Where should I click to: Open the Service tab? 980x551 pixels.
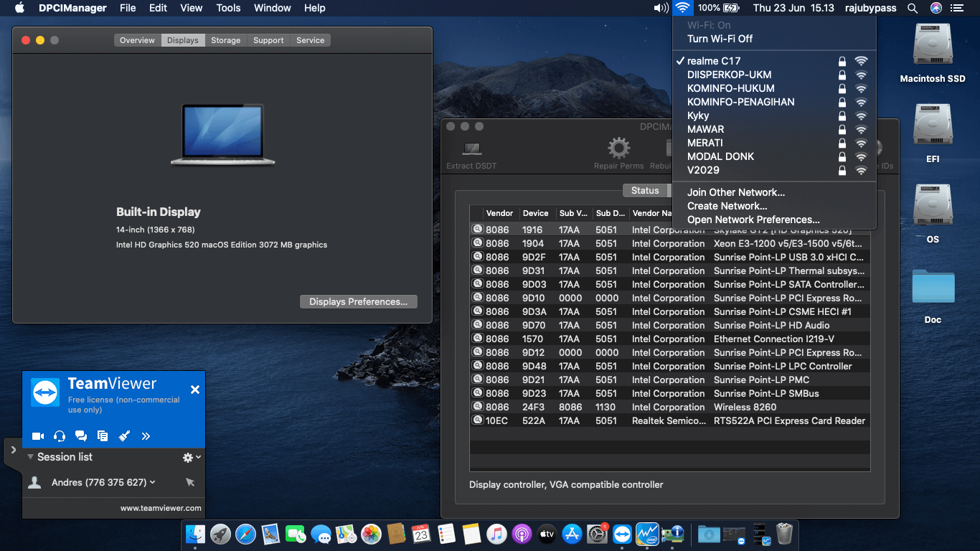pyautogui.click(x=310, y=40)
